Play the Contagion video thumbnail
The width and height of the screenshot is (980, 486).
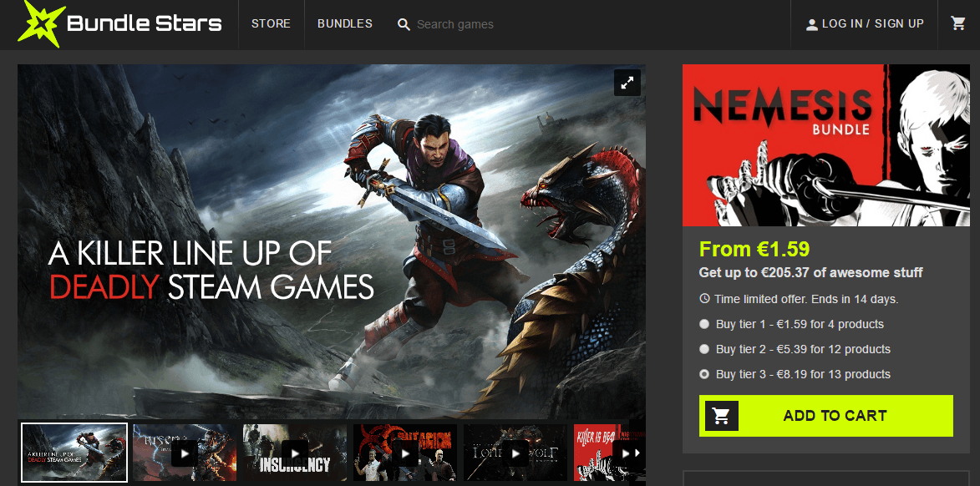(x=405, y=453)
